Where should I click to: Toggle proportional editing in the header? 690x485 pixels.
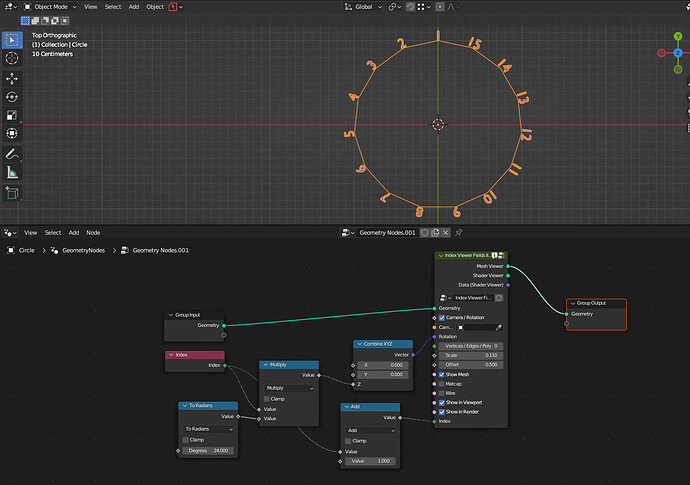(x=440, y=7)
